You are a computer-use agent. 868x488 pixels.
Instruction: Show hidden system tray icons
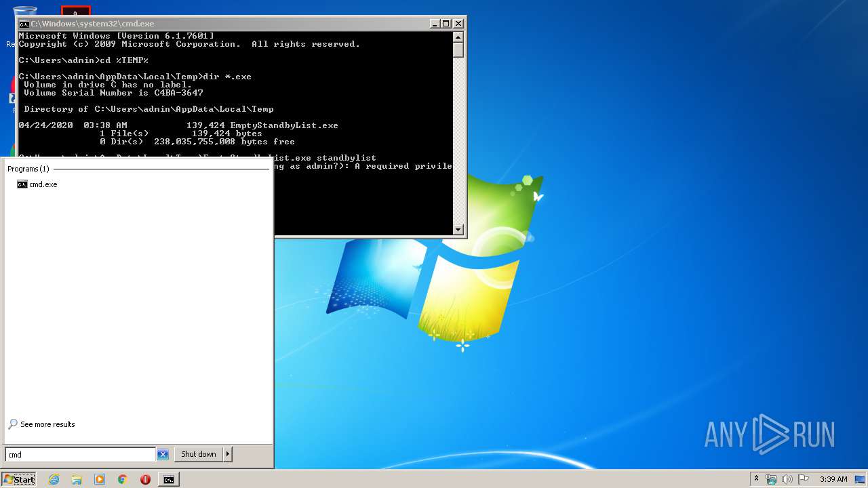pyautogui.click(x=757, y=479)
